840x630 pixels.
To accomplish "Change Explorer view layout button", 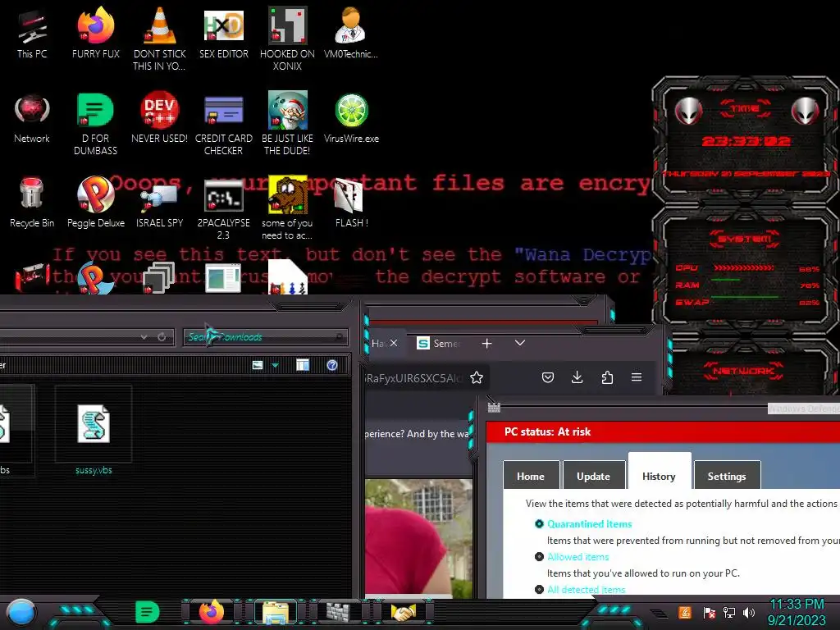I will coord(258,365).
